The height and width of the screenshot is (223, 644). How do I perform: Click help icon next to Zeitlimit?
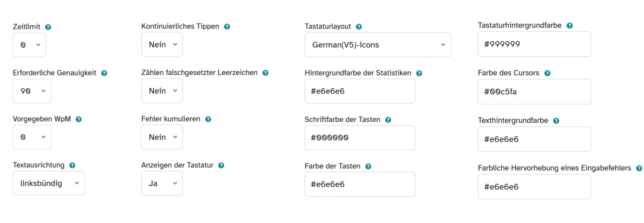[48, 27]
